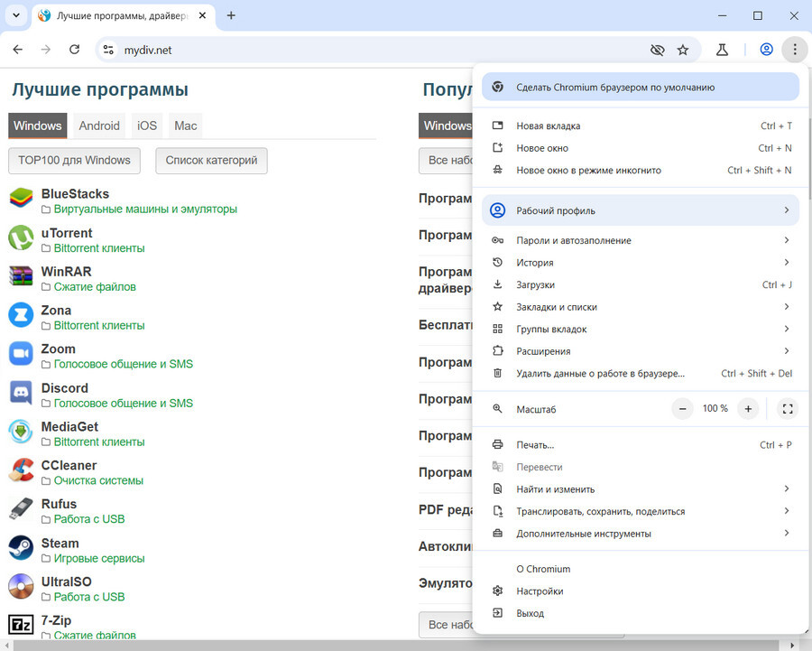Expand Дополнительные инструменты submenu
Viewport: 812px width, 651px height.
click(x=641, y=534)
